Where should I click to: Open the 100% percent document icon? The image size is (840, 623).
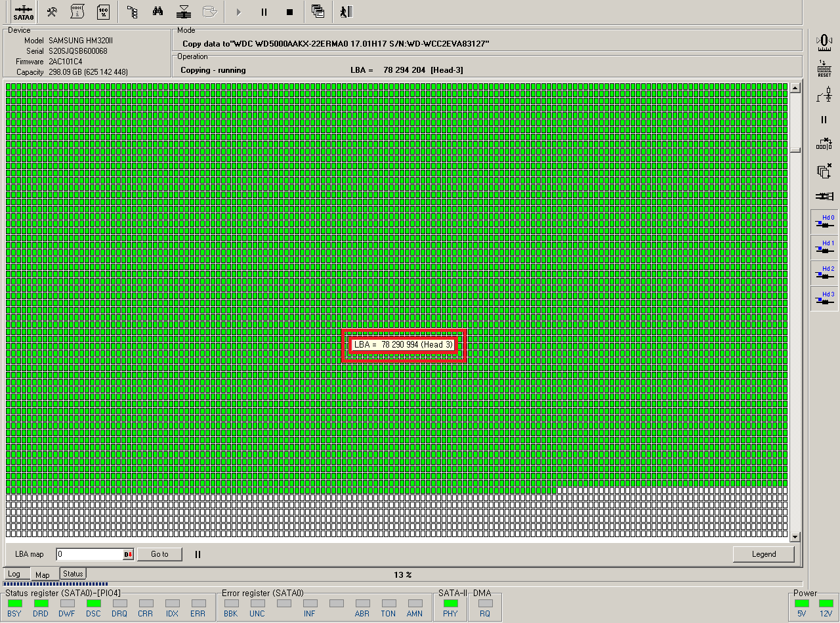tap(103, 12)
